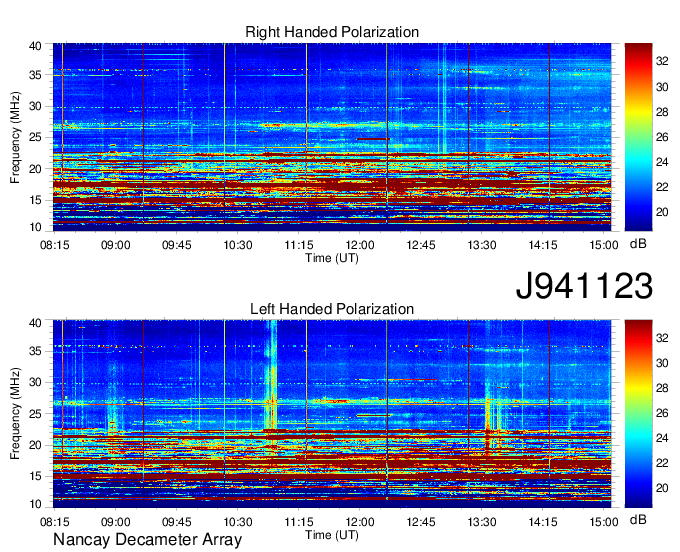This screenshot has height=552, width=680.
Task: Click the "35" frequency tick of the Right Handed plot
Action: (35, 75)
